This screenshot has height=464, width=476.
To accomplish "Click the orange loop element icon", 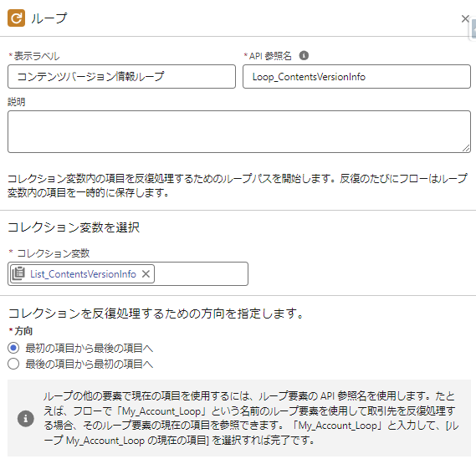I will (16, 18).
